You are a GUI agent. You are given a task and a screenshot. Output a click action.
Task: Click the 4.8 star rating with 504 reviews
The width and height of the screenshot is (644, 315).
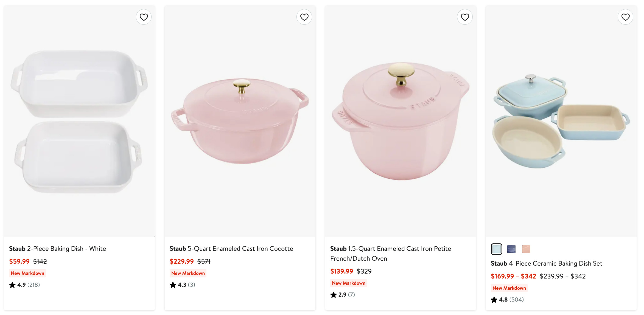point(507,300)
